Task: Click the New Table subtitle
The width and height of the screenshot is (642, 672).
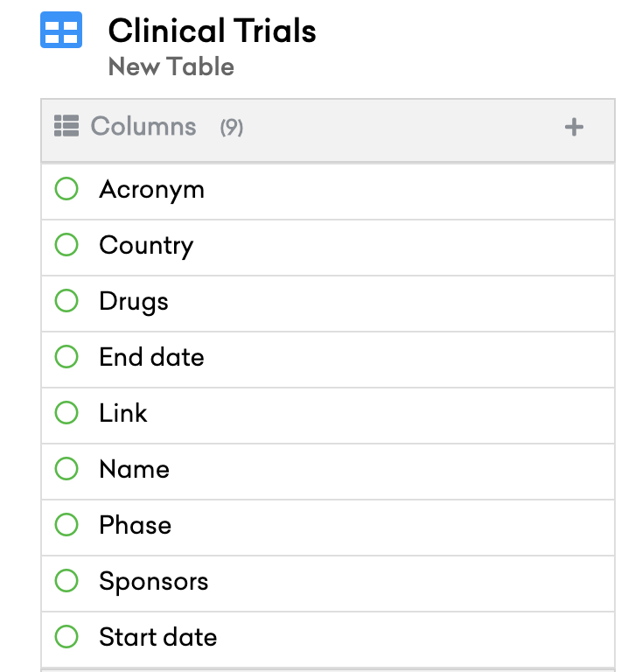Action: (171, 66)
